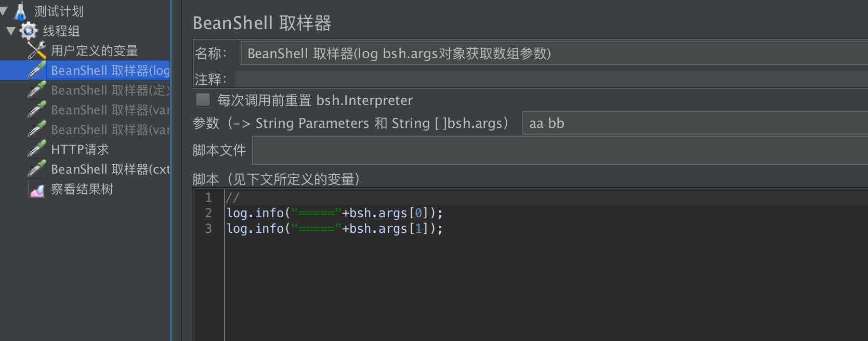The width and height of the screenshot is (868, 341).
Task: Click the HTTP请求 sampler dropper icon
Action: [x=35, y=149]
